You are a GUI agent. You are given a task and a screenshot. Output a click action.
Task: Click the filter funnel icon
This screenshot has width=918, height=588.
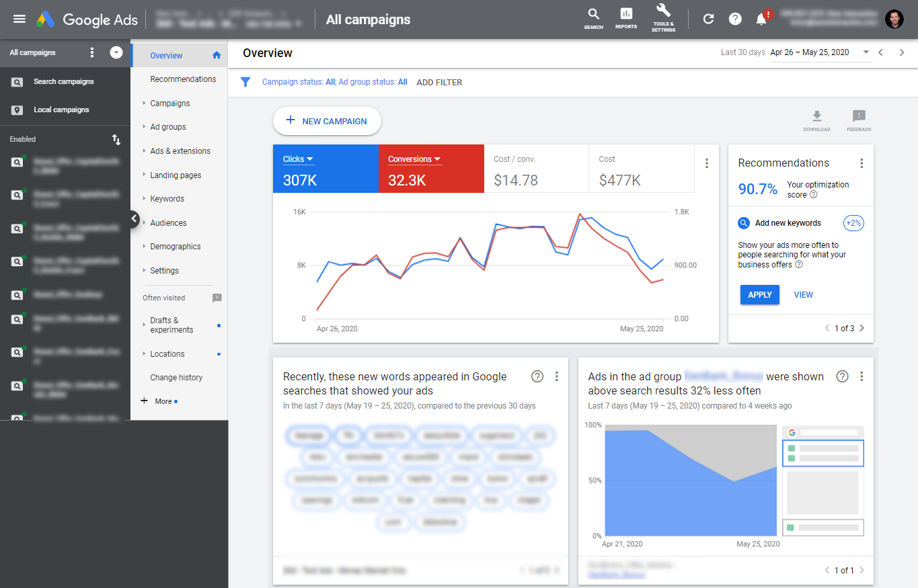(245, 82)
